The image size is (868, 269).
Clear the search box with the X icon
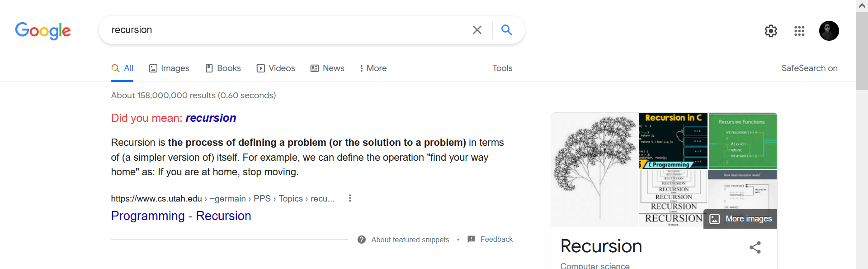tap(477, 30)
